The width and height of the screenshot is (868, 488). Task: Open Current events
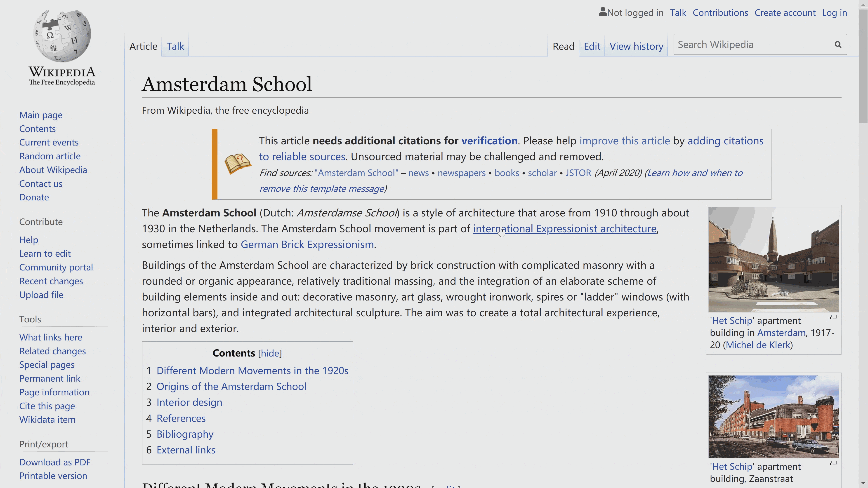[49, 143]
